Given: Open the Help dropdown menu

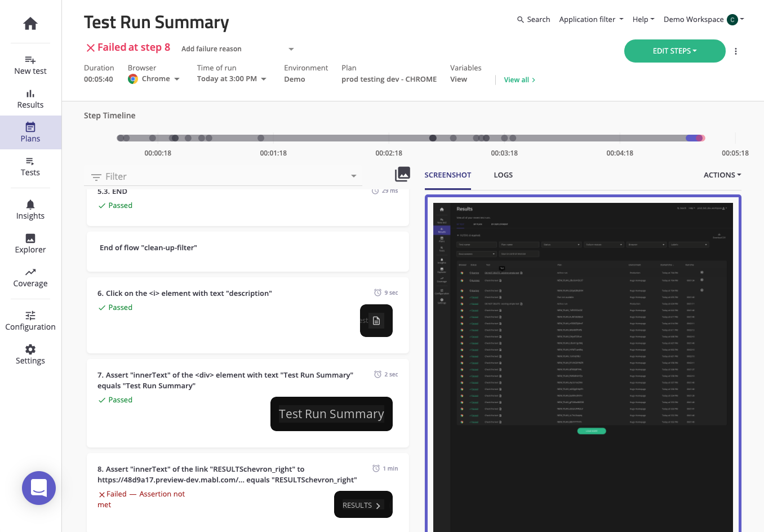Looking at the screenshot, I should [643, 19].
